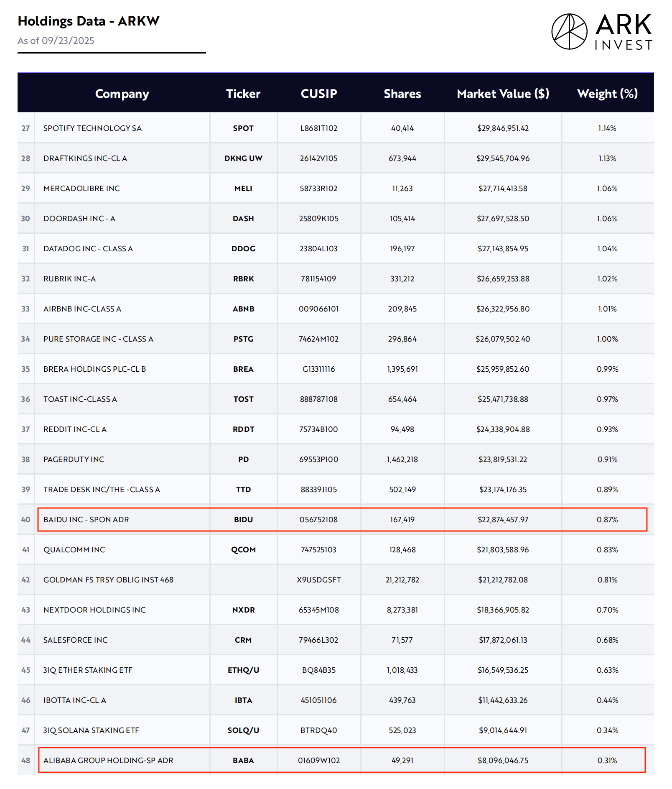Select PagerDuty's weight 0.91%
The image size is (672, 789).
click(x=608, y=460)
